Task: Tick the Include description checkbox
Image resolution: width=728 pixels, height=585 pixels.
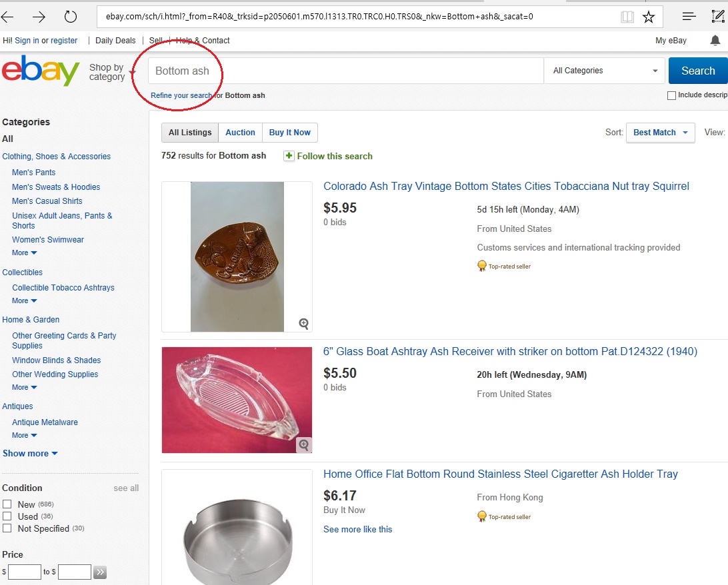Action: [671, 95]
